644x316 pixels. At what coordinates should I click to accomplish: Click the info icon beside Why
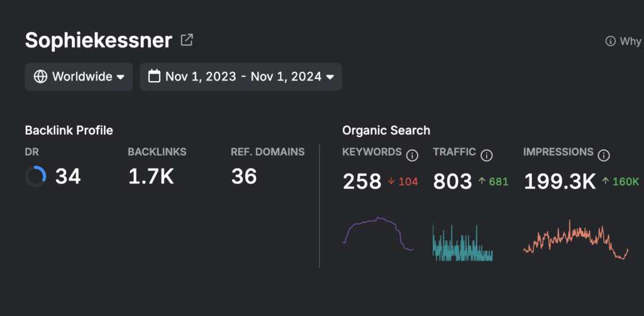click(x=611, y=41)
